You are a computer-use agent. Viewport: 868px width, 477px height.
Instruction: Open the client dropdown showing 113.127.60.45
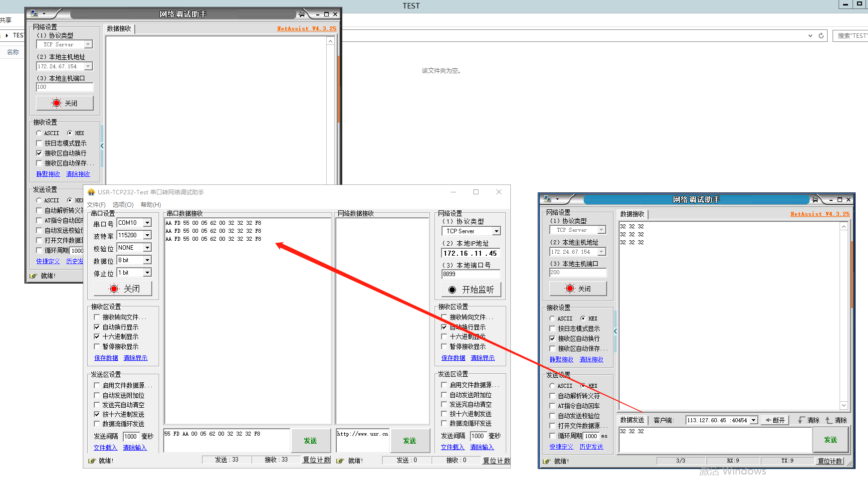click(x=753, y=420)
